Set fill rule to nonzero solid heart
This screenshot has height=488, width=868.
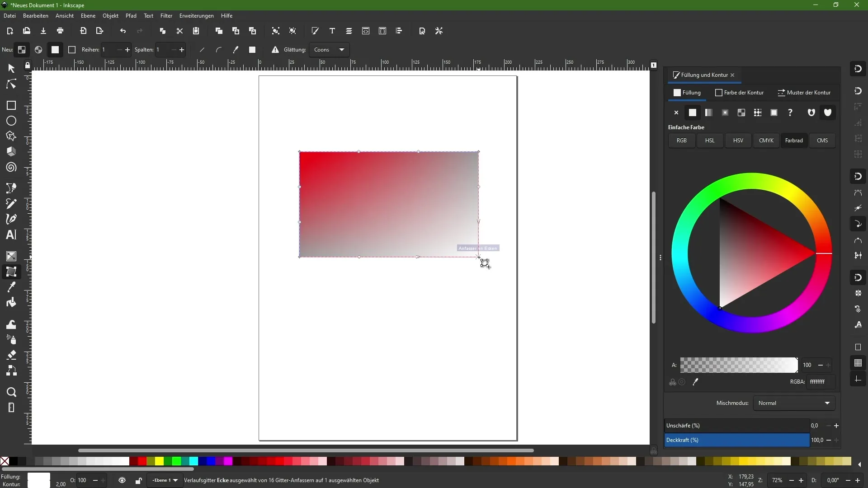(828, 113)
